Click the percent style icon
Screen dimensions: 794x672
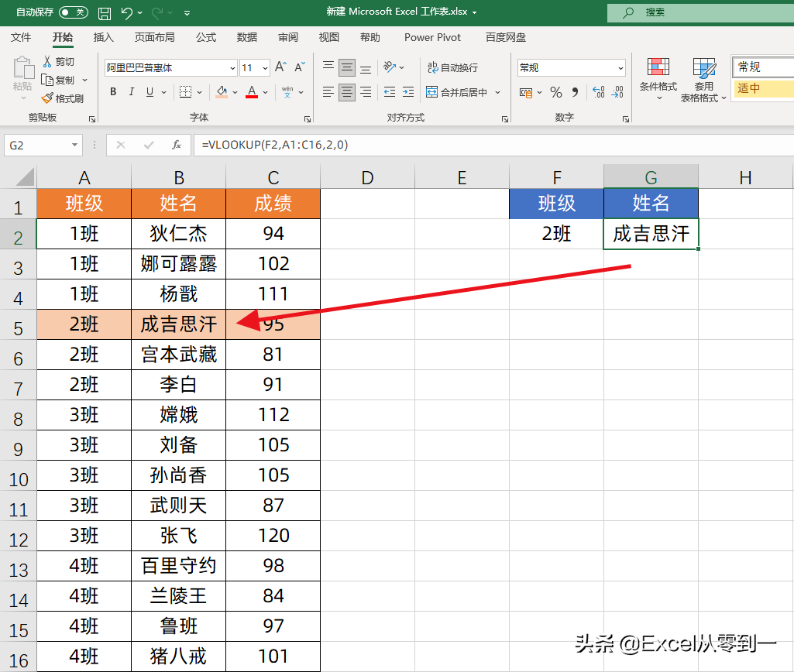pyautogui.click(x=556, y=92)
